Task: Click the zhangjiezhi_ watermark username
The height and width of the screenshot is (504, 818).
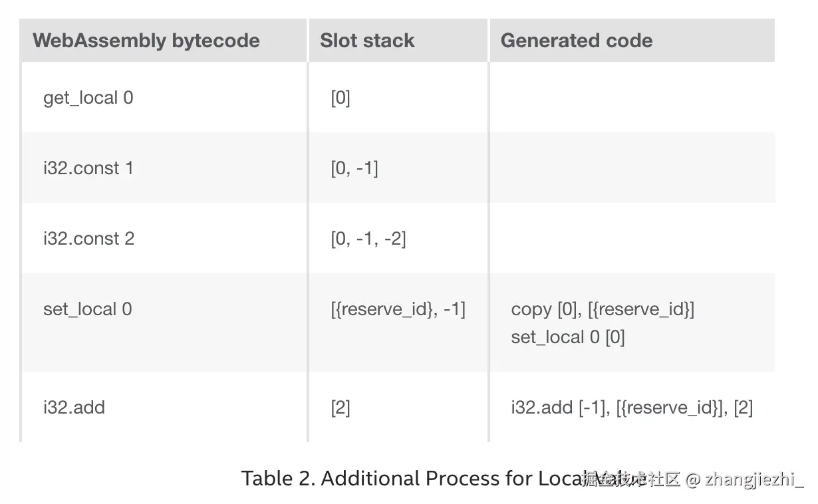Action: coord(754,479)
